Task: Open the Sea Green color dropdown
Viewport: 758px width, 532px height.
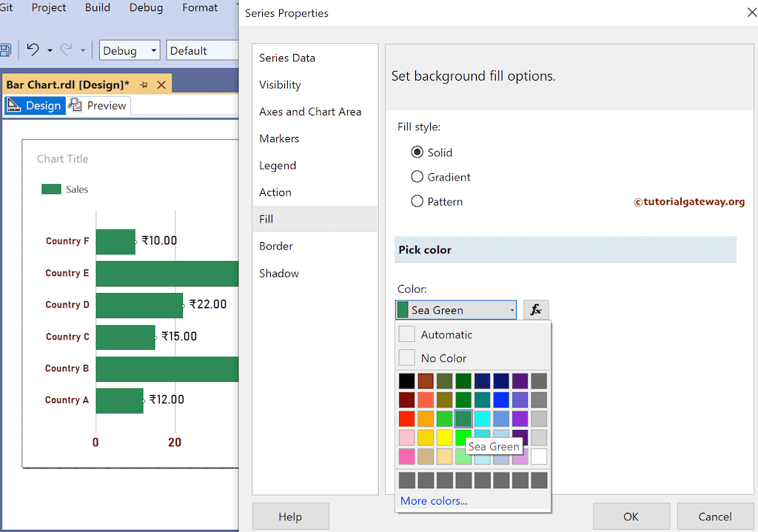Action: click(x=512, y=309)
